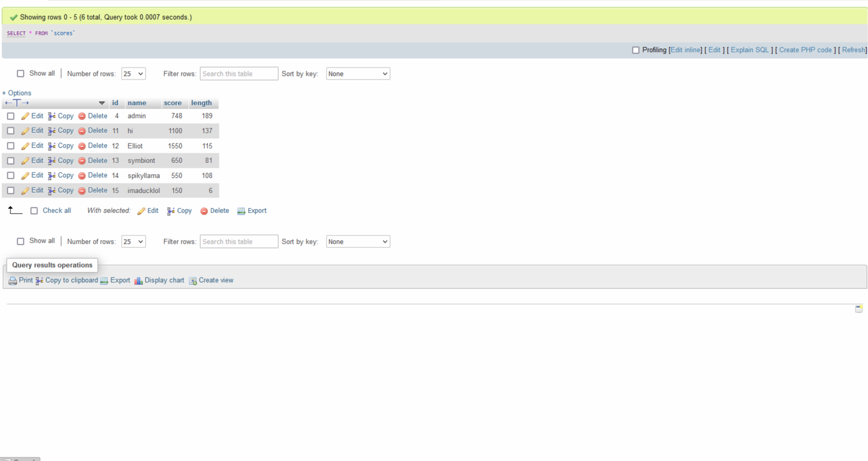Click the Refresh link
This screenshot has width=868, height=461.
click(x=853, y=50)
